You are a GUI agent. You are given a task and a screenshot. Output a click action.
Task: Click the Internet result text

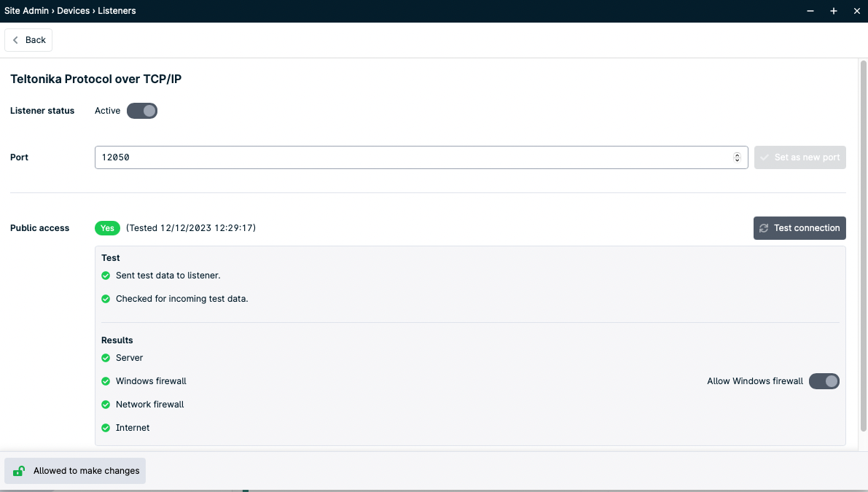tap(133, 428)
